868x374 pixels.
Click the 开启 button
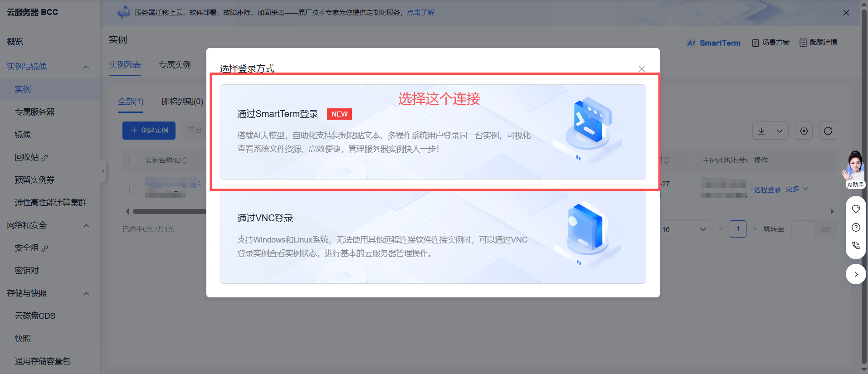pos(195,131)
